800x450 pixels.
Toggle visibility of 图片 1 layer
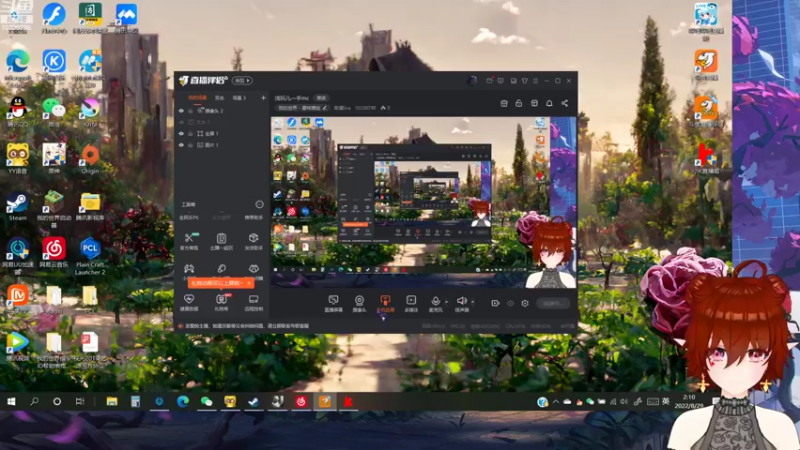[x=181, y=145]
